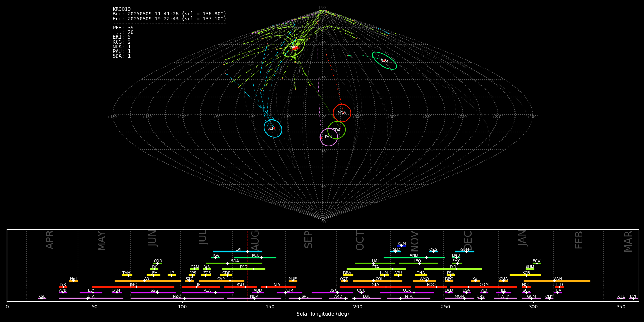Click the STA shower bar in timeline
Screen dimensions: 644x322
pyautogui.click(x=375, y=287)
